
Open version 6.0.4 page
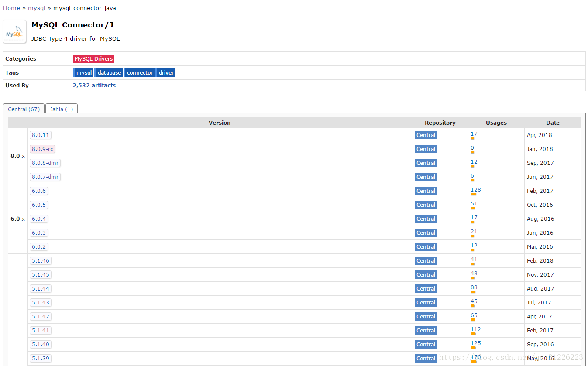point(38,219)
